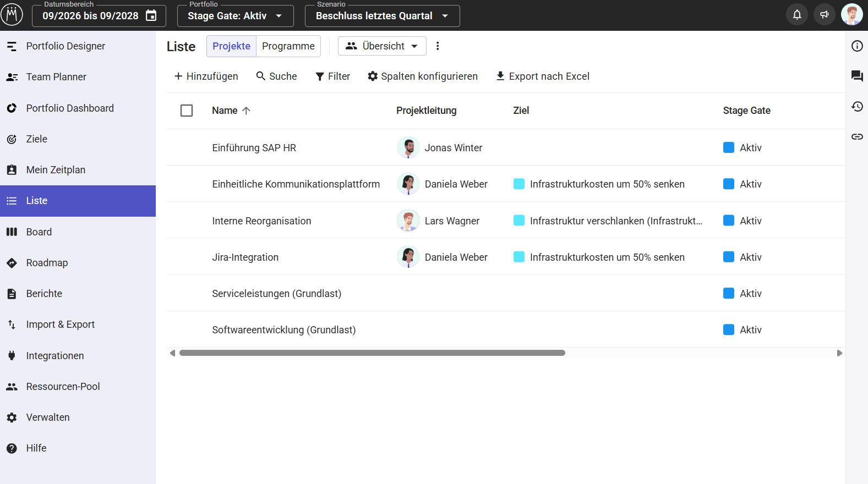Image resolution: width=868 pixels, height=484 pixels.
Task: Open Hilfe
Action: [x=78, y=448]
